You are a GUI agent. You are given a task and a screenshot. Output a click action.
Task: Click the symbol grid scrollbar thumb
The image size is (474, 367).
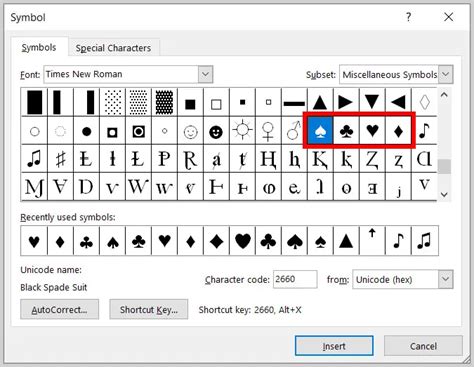(x=444, y=167)
